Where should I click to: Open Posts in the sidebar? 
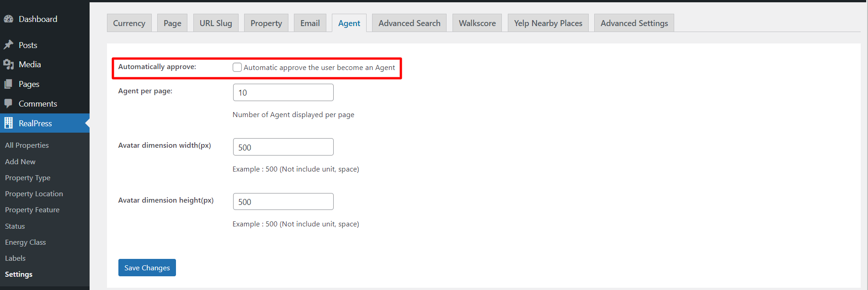(45, 45)
